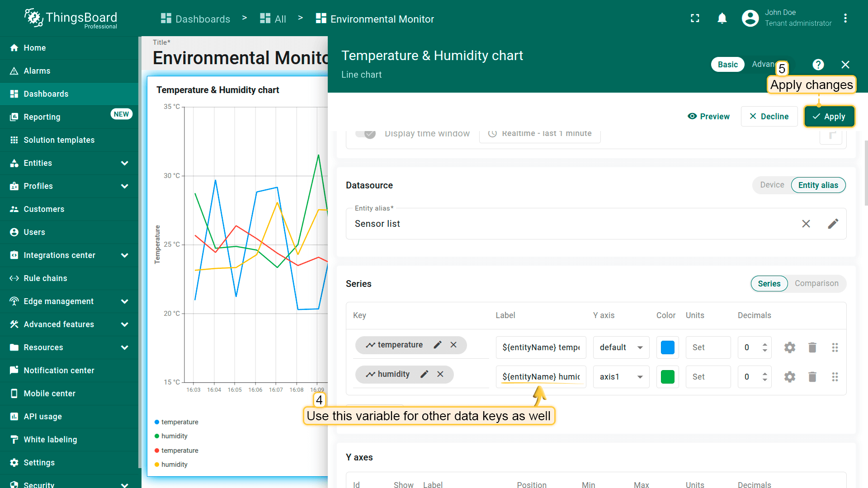Switch to the Advanced settings tab

(764, 64)
